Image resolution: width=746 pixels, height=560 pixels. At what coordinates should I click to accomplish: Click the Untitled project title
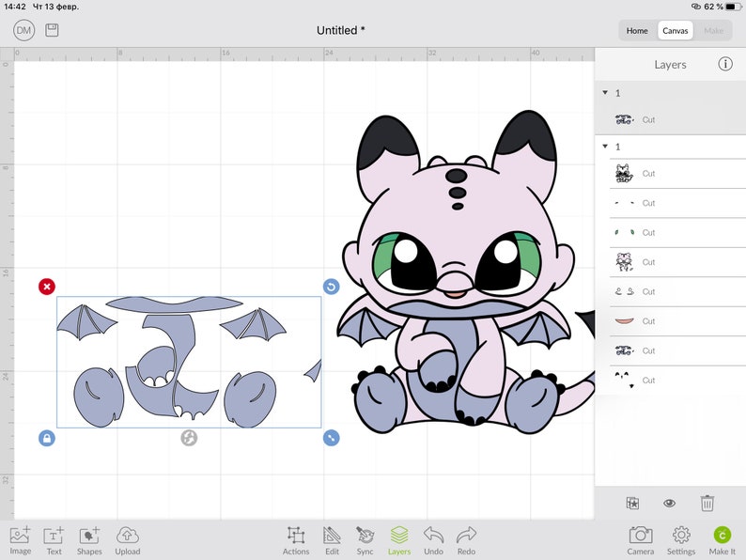[341, 30]
